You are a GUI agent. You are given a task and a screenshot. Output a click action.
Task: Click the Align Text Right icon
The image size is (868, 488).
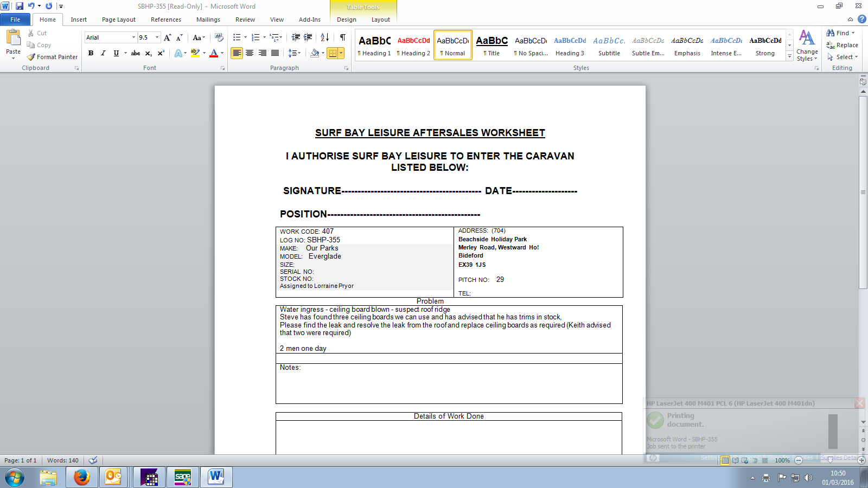point(263,53)
